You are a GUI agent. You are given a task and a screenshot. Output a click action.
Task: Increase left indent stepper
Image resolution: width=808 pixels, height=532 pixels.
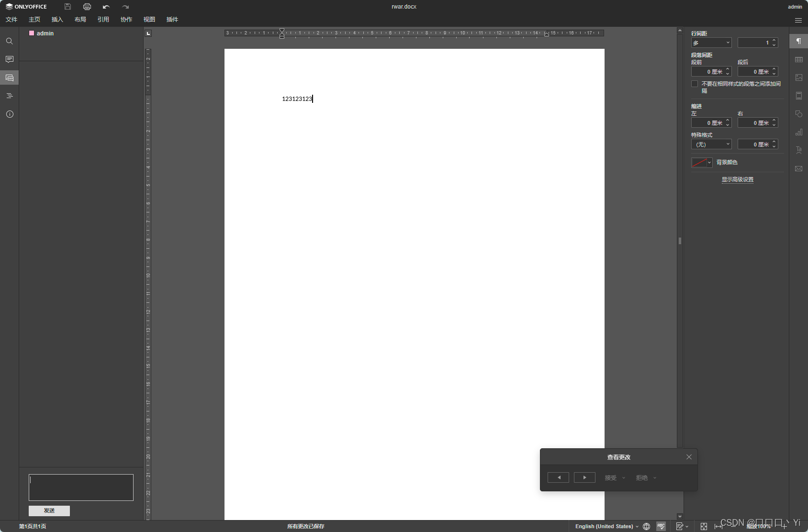728,120
